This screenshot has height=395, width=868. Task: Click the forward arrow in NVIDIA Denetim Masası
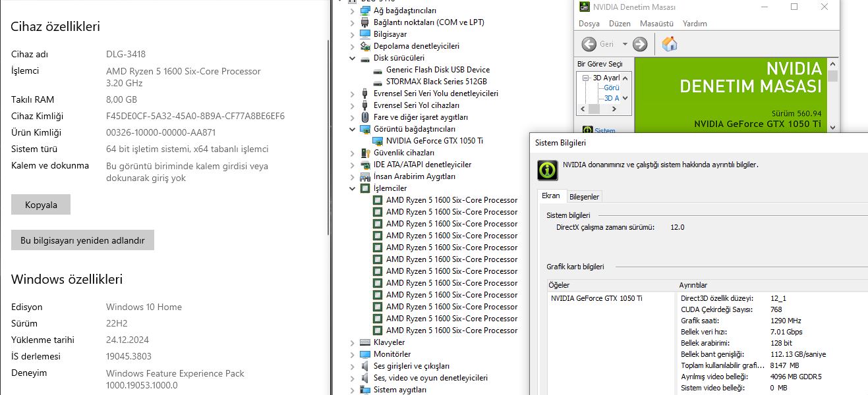640,44
